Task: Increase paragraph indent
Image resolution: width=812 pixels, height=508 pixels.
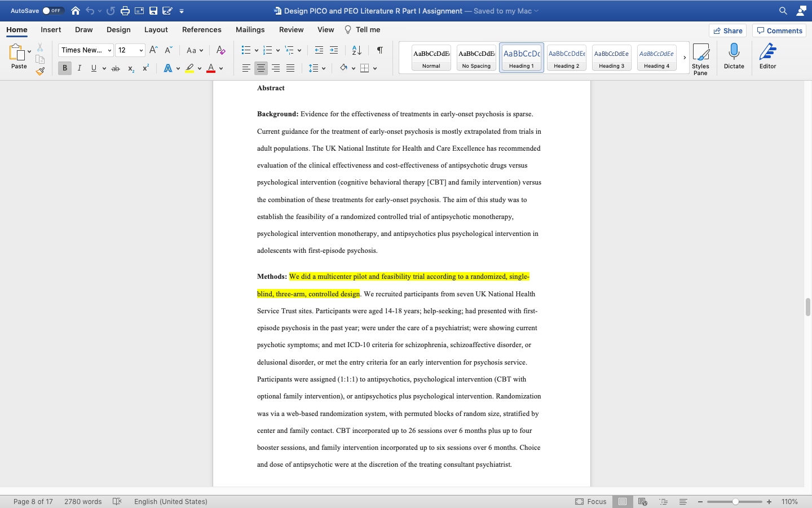Action: 334,50
